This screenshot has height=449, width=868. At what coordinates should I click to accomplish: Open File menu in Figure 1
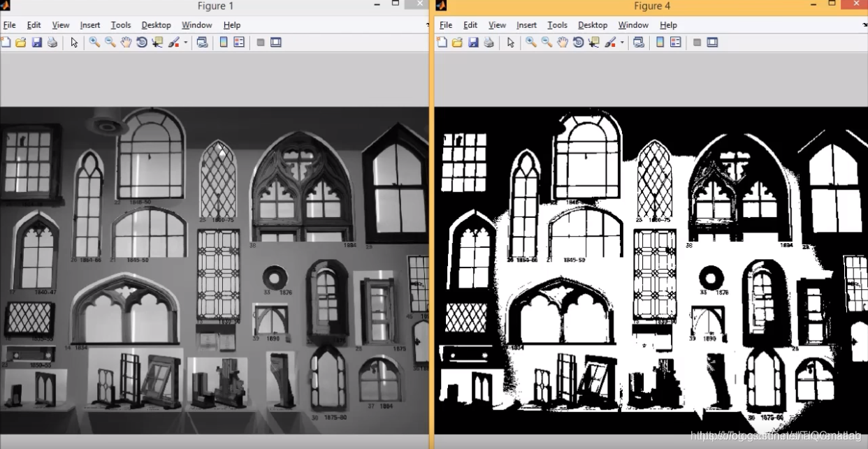pyautogui.click(x=9, y=25)
